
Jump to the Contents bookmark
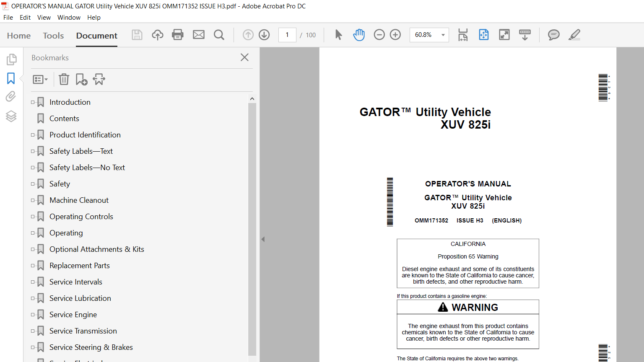[64, 118]
